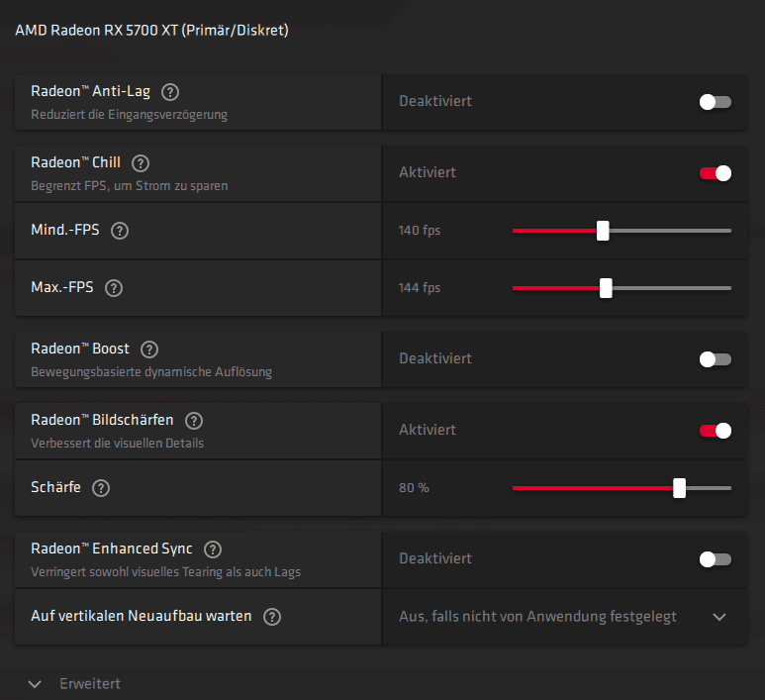Click the help icon beside Radeon Chill

(141, 163)
